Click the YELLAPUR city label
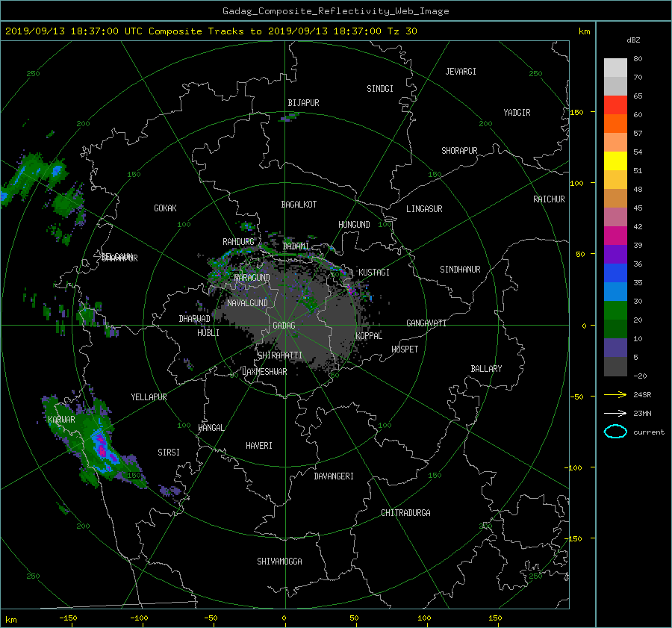The image size is (672, 628). (149, 397)
